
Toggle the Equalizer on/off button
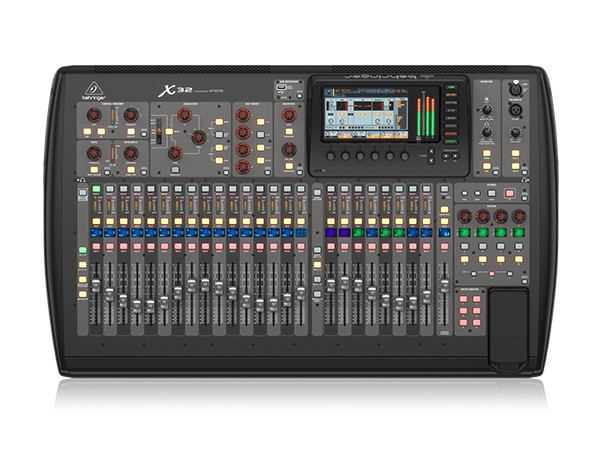tap(175, 170)
